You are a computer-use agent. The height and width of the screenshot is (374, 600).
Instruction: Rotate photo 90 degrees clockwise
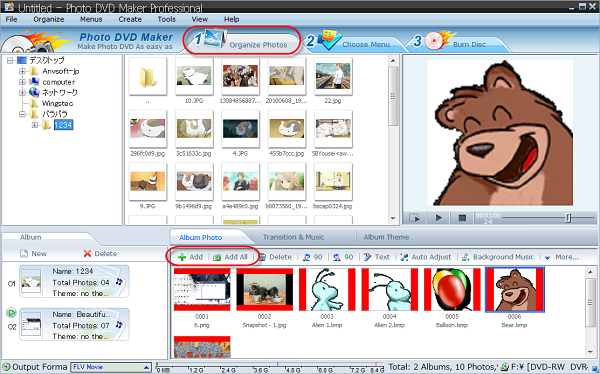point(343,257)
